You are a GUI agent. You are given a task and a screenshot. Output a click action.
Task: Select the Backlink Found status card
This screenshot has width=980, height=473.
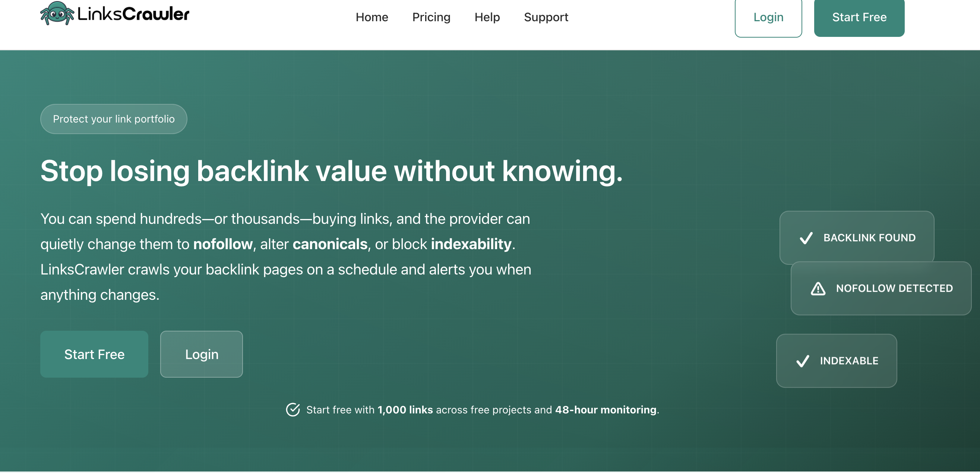pos(857,237)
